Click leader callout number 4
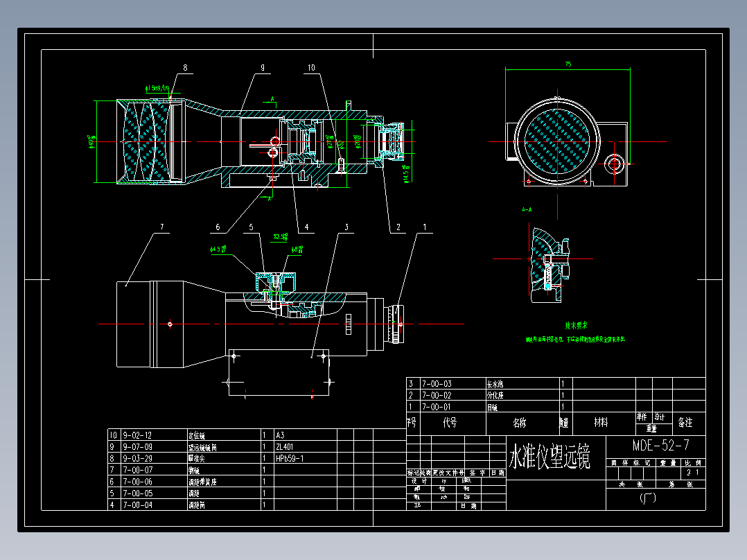747x560 pixels. [306, 227]
